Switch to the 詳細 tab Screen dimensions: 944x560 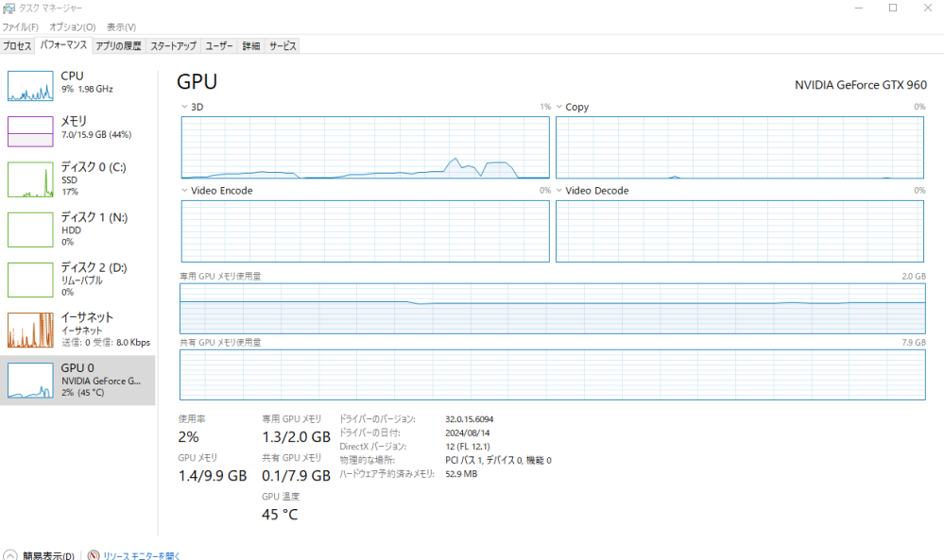click(251, 45)
